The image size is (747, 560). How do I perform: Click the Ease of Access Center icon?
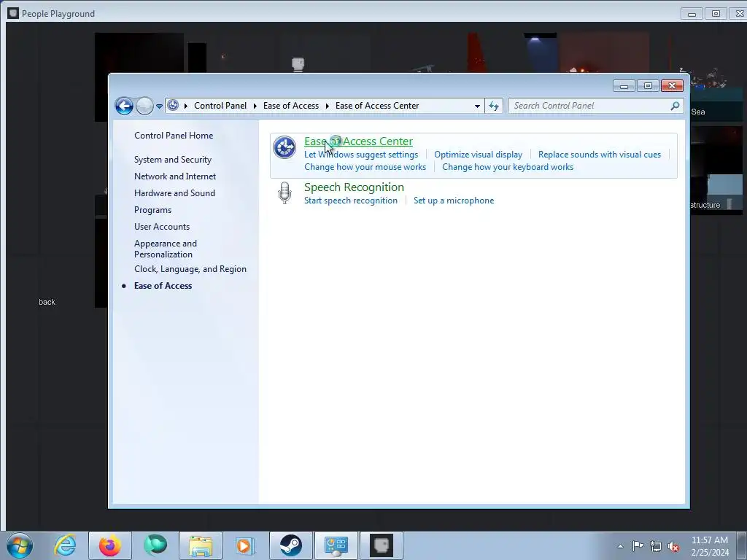[285, 147]
